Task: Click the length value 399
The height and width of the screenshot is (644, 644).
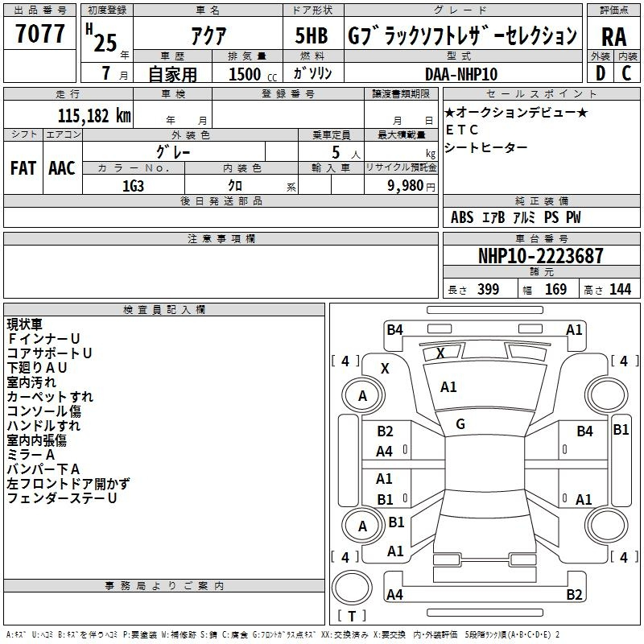Action: [x=489, y=289]
